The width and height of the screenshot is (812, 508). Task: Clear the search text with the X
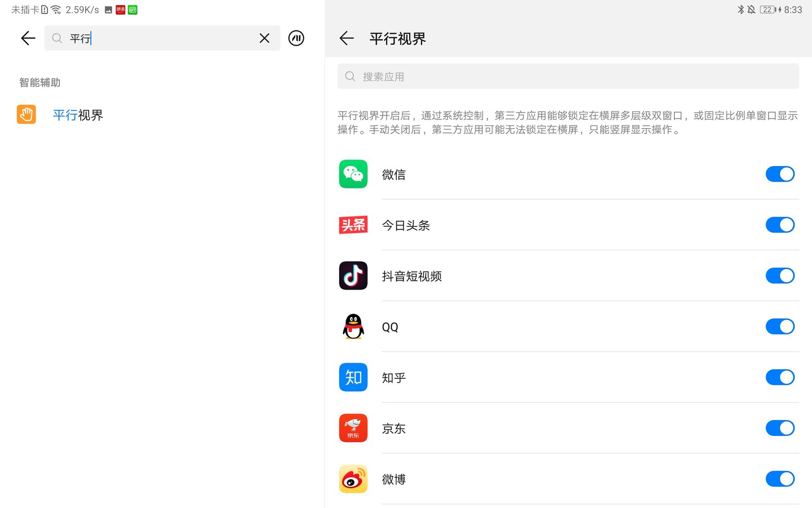(x=264, y=38)
